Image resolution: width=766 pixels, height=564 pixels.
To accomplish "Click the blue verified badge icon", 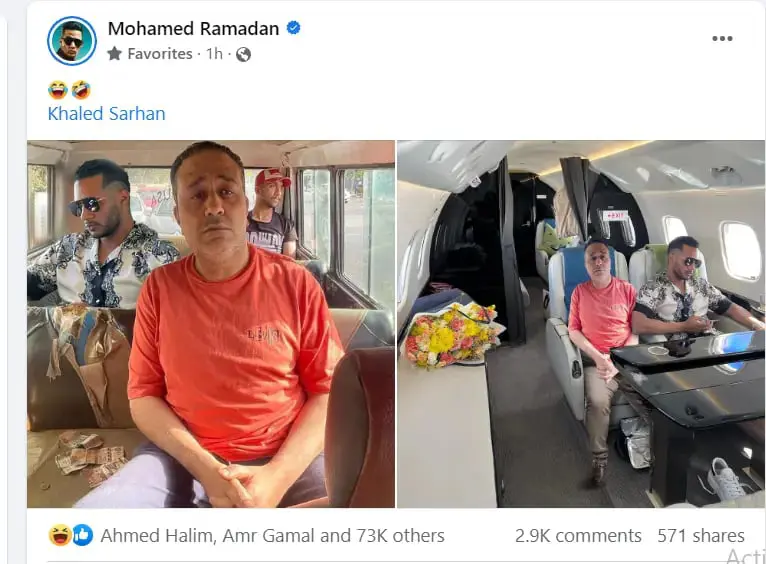I will 293,28.
